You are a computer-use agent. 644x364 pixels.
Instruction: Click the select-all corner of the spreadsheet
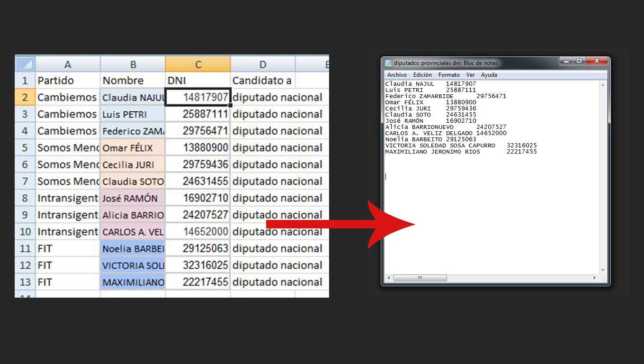point(25,64)
